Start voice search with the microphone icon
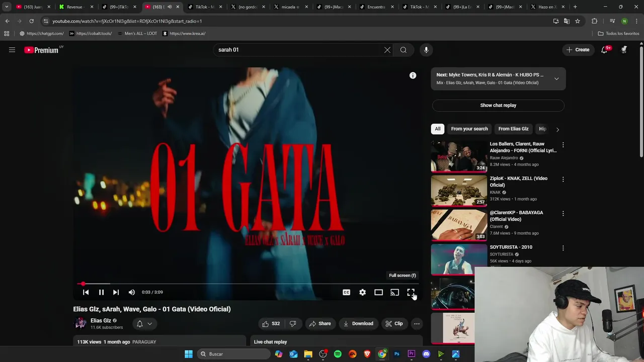This screenshot has width=644, height=362. [426, 50]
